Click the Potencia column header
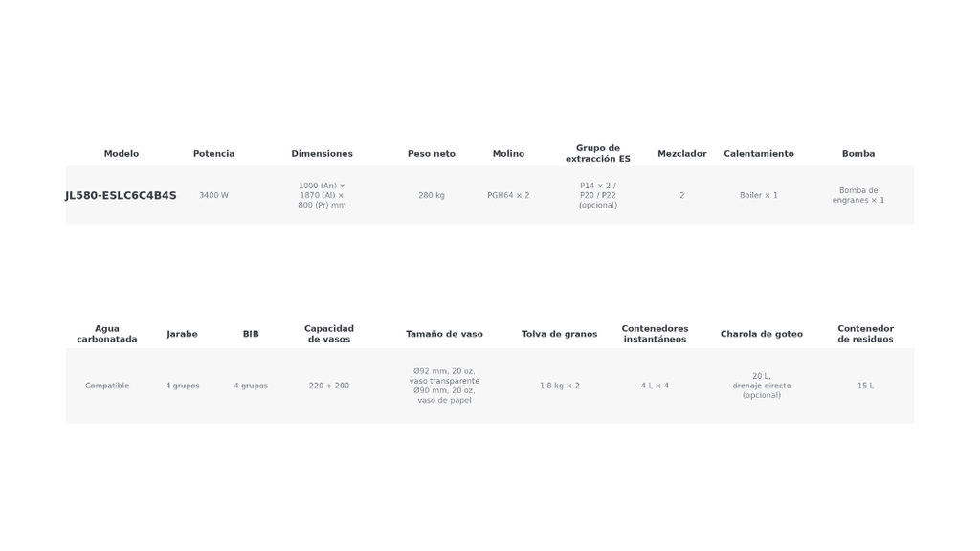Image resolution: width=980 pixels, height=551 pixels. coord(213,154)
